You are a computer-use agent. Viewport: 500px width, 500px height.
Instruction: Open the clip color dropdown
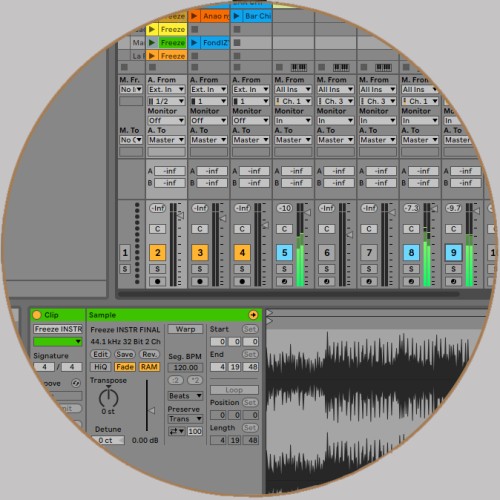(58, 342)
